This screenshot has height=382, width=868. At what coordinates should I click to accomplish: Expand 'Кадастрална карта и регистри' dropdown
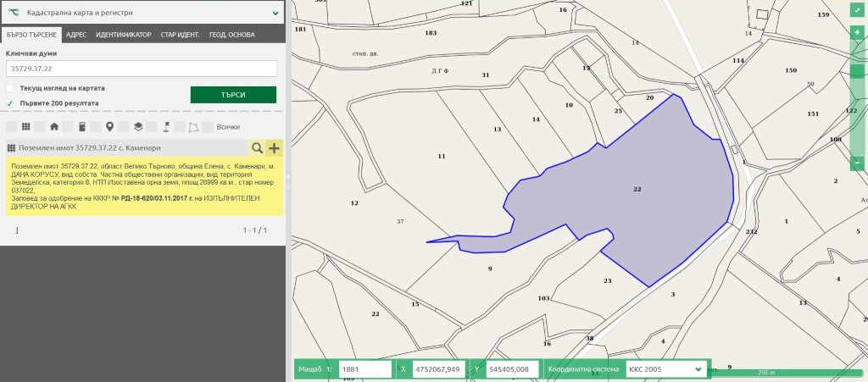pyautogui.click(x=275, y=13)
